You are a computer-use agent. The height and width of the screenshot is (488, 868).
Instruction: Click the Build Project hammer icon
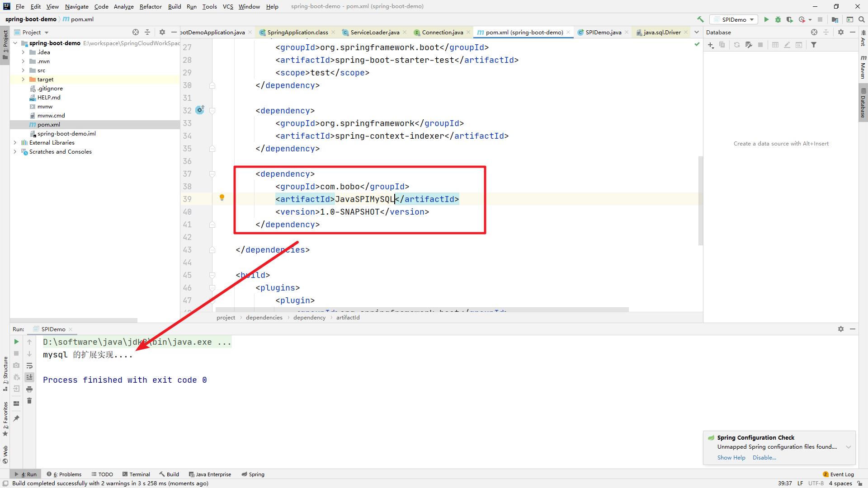[x=701, y=20]
